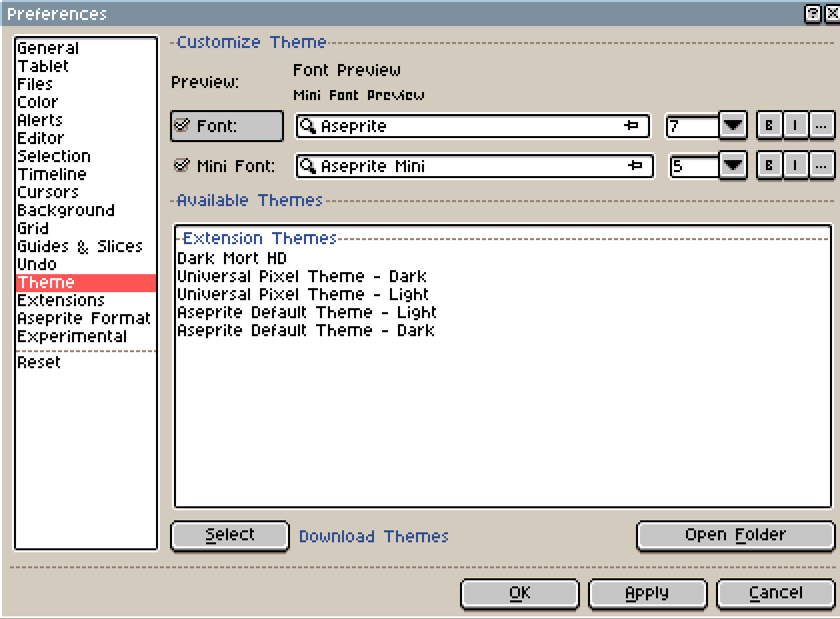The width and height of the screenshot is (840, 619).
Task: Go to Cursors preferences
Action: (86, 192)
